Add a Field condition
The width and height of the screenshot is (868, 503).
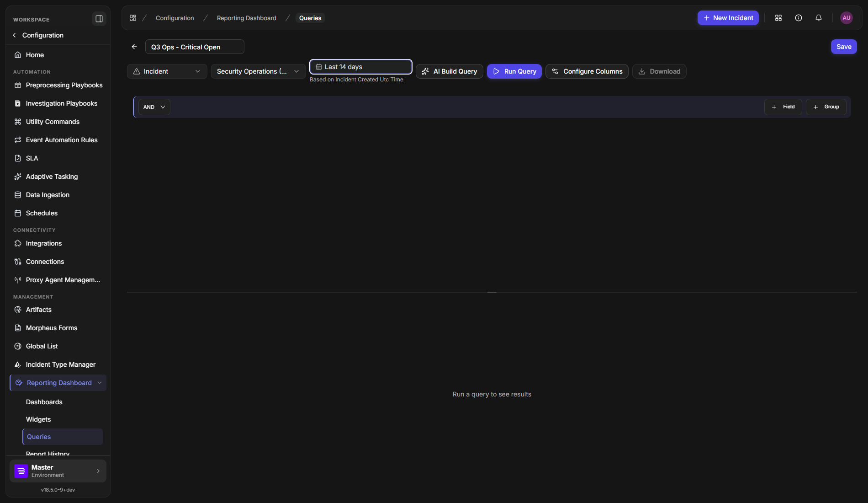783,107
